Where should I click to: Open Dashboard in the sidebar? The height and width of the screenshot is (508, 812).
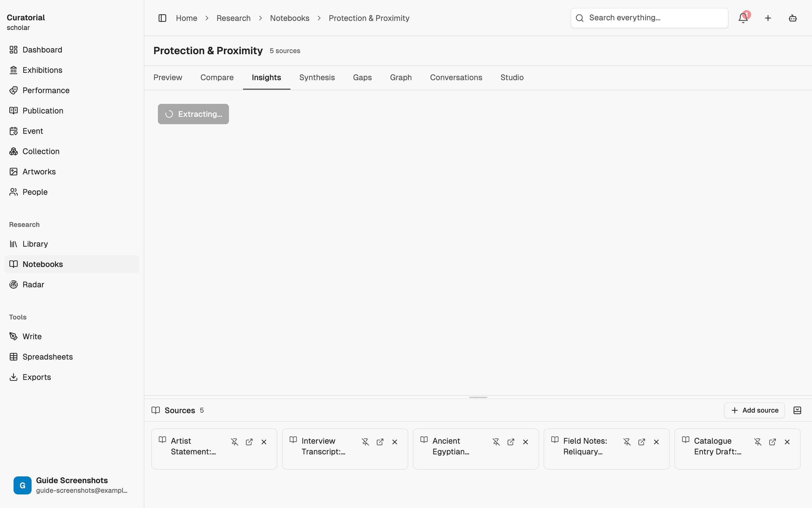coord(72,50)
